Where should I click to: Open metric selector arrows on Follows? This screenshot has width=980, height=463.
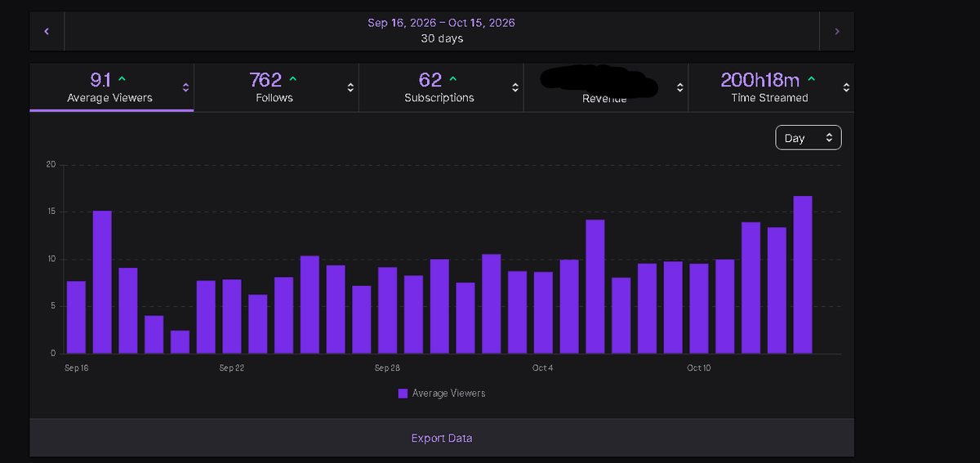[x=350, y=87]
